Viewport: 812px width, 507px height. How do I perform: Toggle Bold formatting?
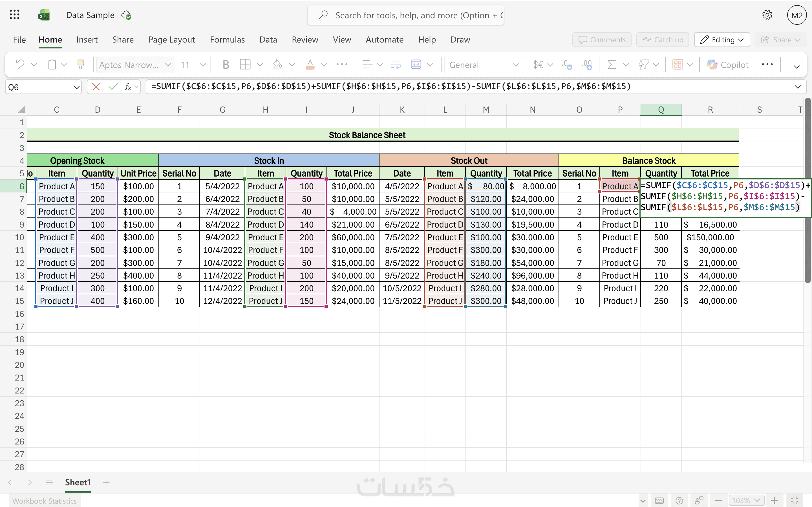(x=226, y=65)
